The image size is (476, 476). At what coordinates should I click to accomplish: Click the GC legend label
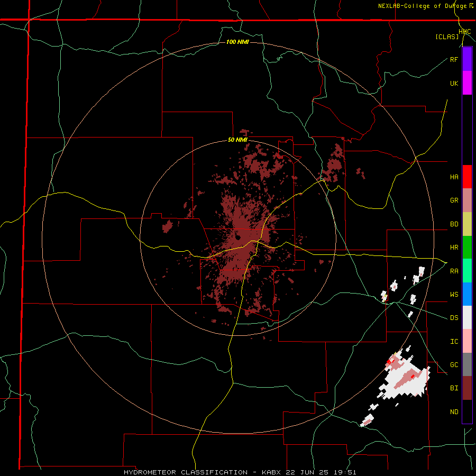[x=454, y=365]
